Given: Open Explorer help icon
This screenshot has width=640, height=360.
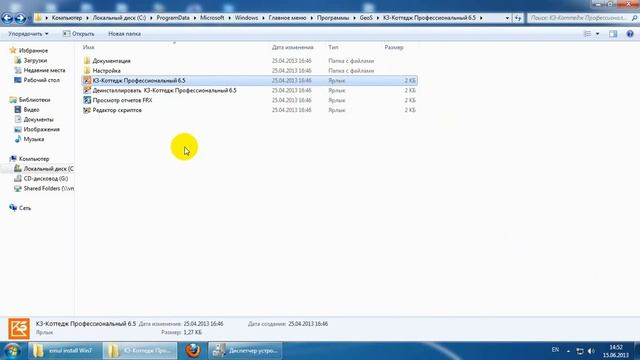Looking at the screenshot, I should (630, 34).
